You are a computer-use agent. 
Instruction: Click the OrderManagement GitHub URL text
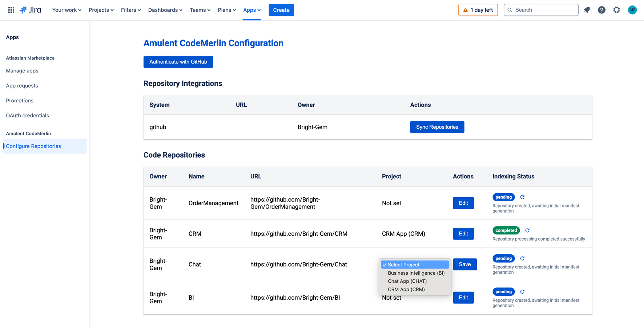click(x=285, y=203)
